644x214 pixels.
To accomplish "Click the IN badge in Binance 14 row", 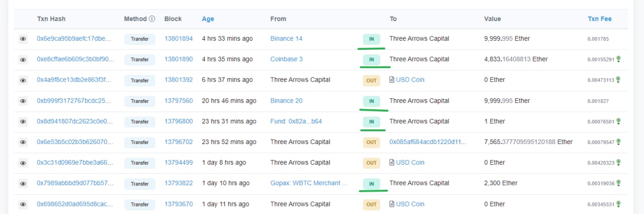I will (371, 39).
